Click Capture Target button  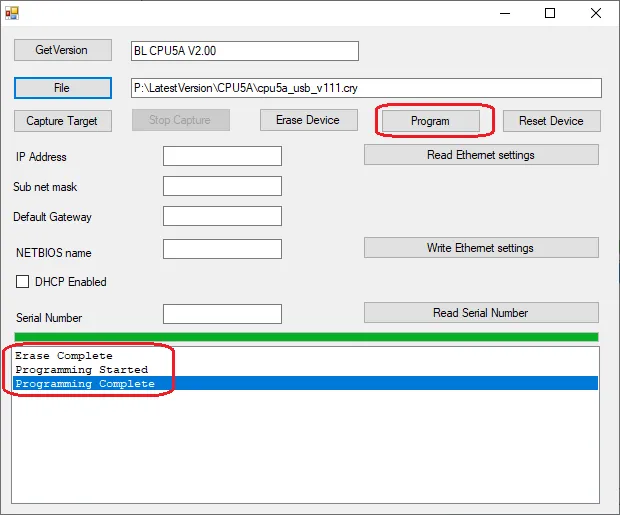[63, 121]
